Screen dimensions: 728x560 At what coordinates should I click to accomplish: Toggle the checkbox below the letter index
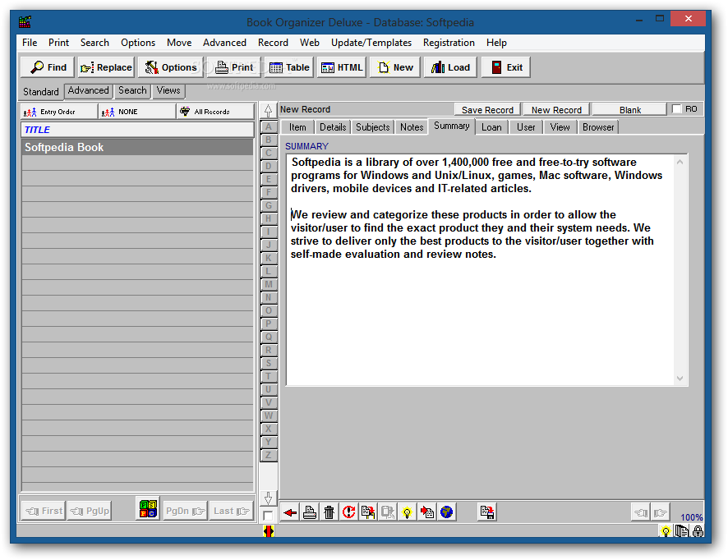pos(267,516)
